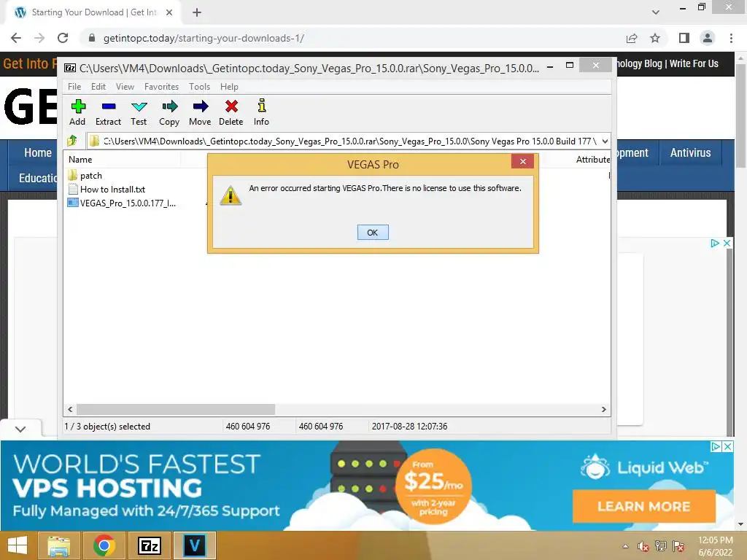Click the horizontal scrollbar thumb in 7-Zip

click(x=176, y=410)
